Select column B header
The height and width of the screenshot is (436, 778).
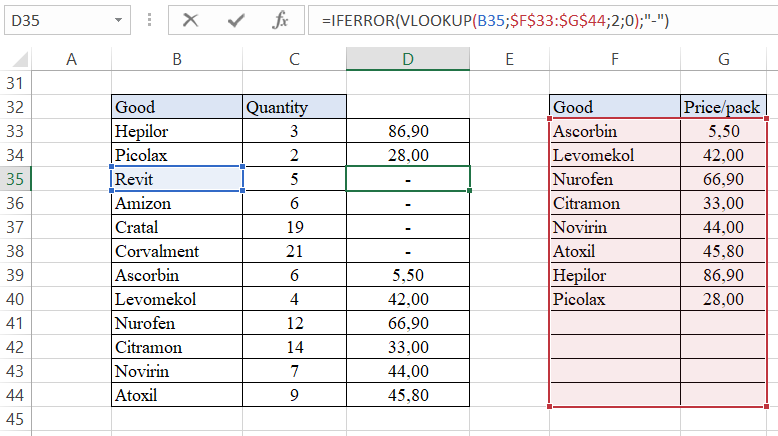click(x=176, y=60)
